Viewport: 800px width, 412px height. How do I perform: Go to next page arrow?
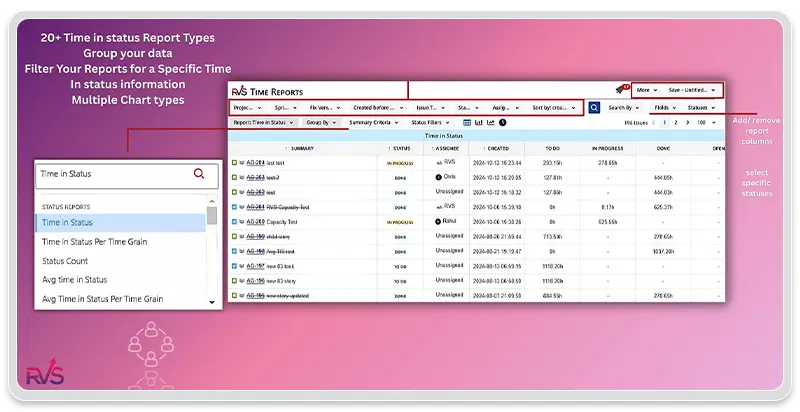pyautogui.click(x=688, y=122)
